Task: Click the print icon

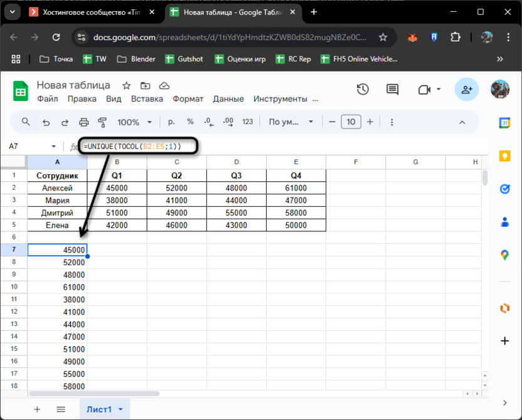Action: click(x=83, y=122)
